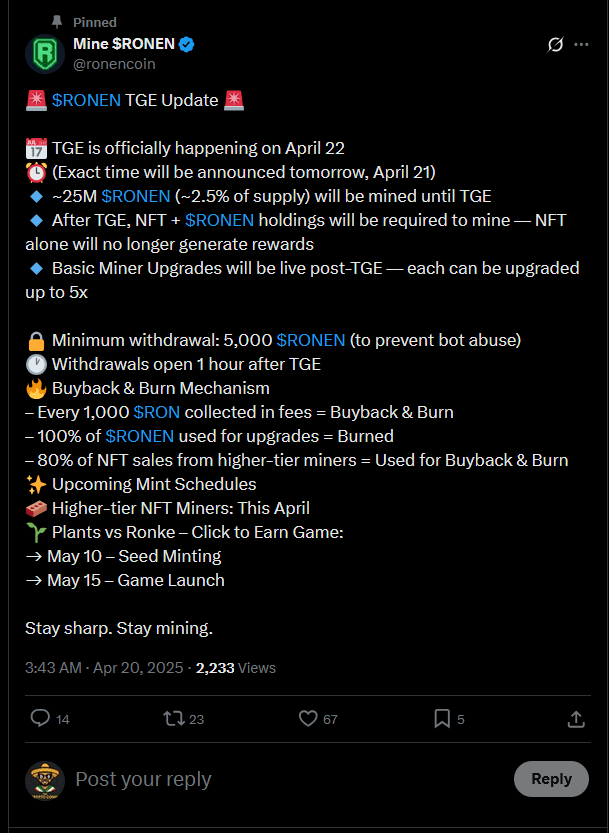Click the 2,233 Views count
Image resolution: width=609 pixels, height=833 pixels.
(x=235, y=667)
